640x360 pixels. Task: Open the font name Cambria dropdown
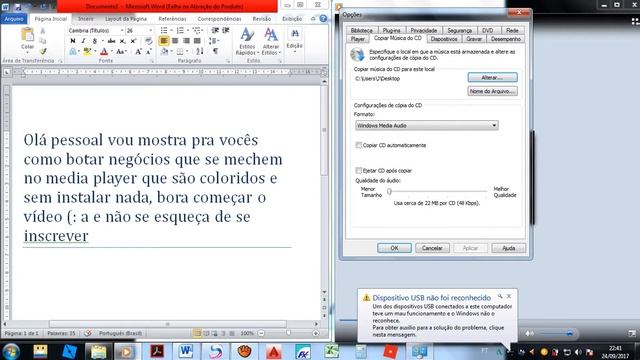[122, 31]
